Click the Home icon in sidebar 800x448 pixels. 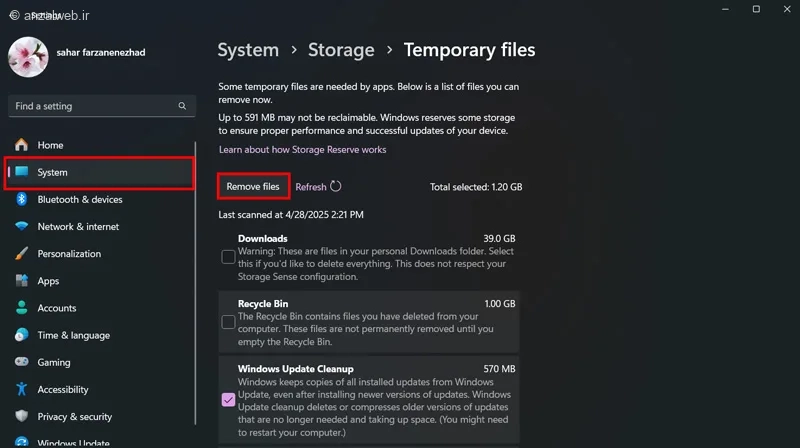[22, 145]
